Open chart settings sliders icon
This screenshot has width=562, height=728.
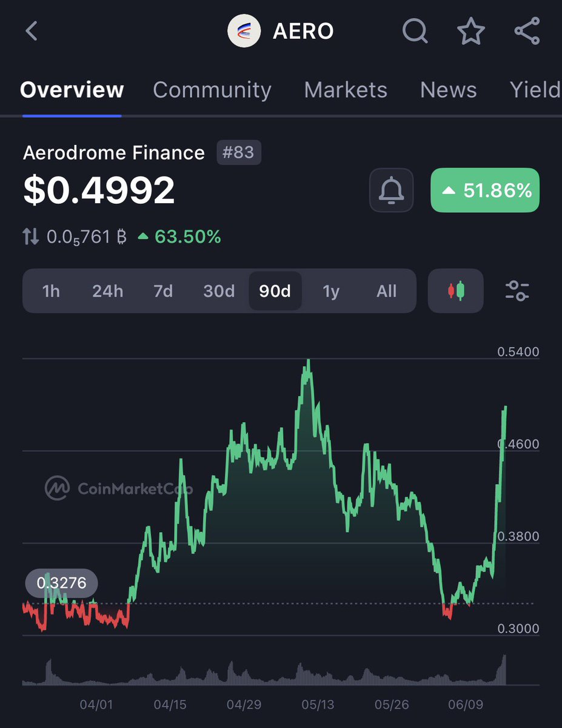[517, 291]
